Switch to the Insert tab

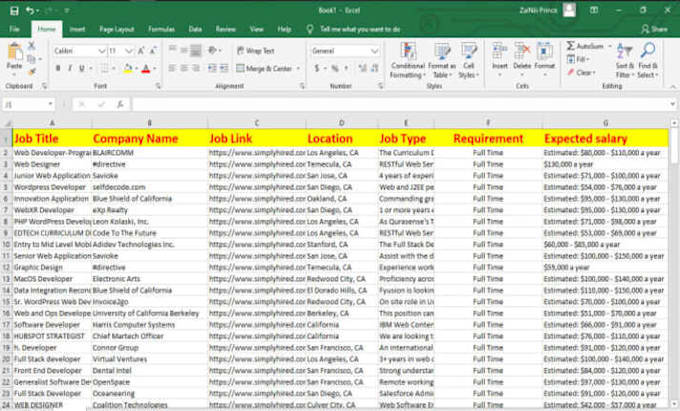[77, 29]
